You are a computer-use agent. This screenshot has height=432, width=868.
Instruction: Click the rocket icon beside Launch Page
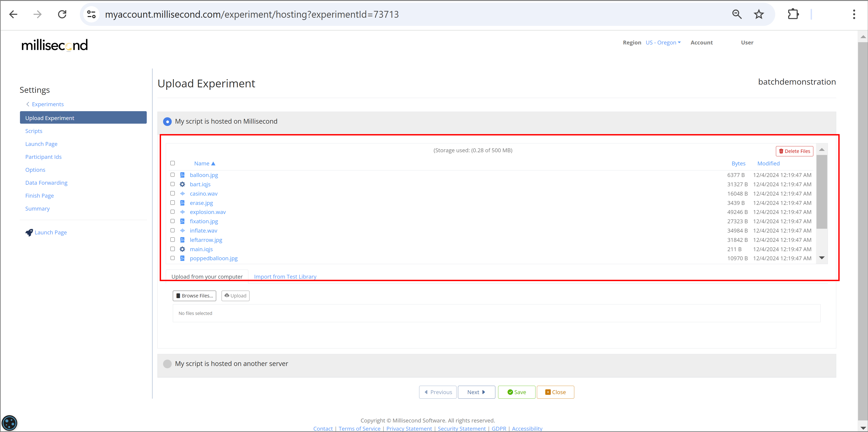pyautogui.click(x=29, y=233)
